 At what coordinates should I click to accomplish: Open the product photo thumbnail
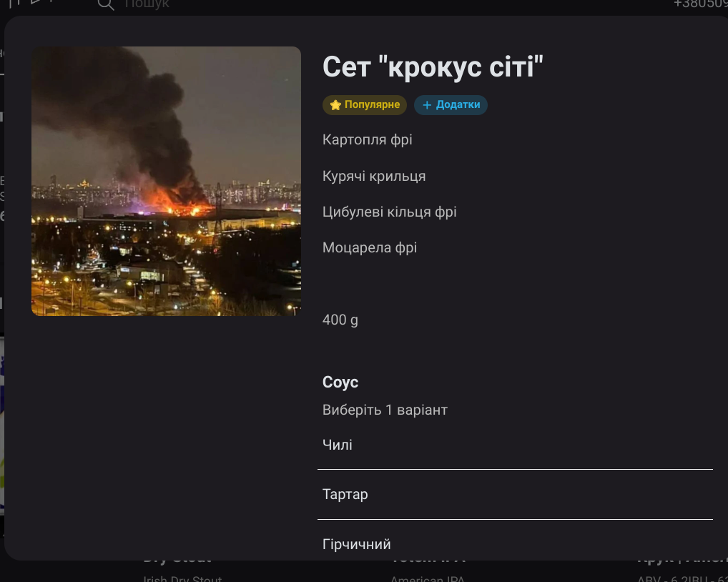pos(166,181)
